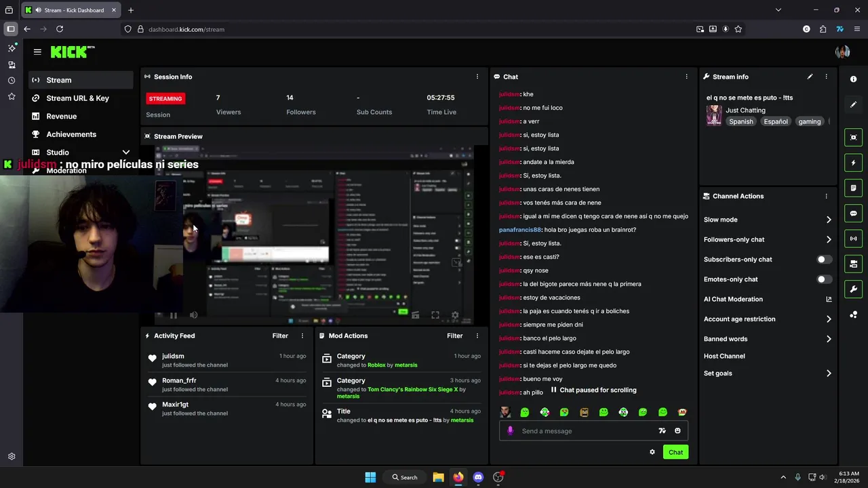Open Channel Actions three-dot options
Screen dimensions: 868x488
[x=826, y=196]
